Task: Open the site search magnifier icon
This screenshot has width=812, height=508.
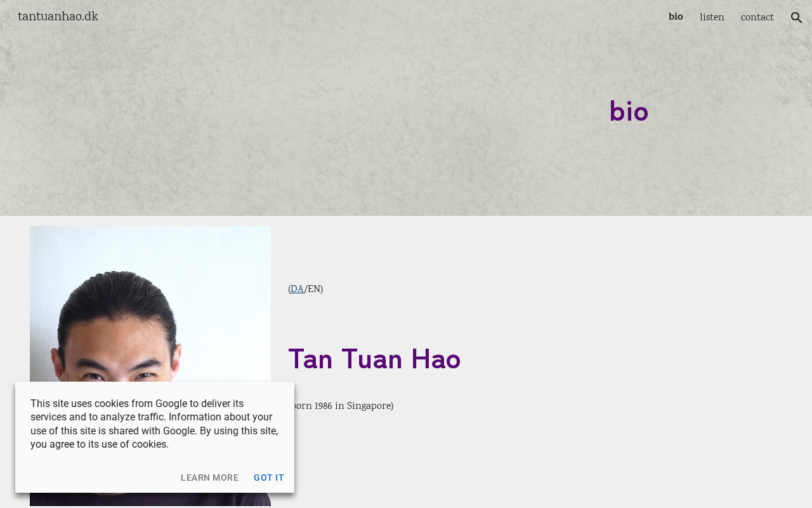Action: coord(797,17)
